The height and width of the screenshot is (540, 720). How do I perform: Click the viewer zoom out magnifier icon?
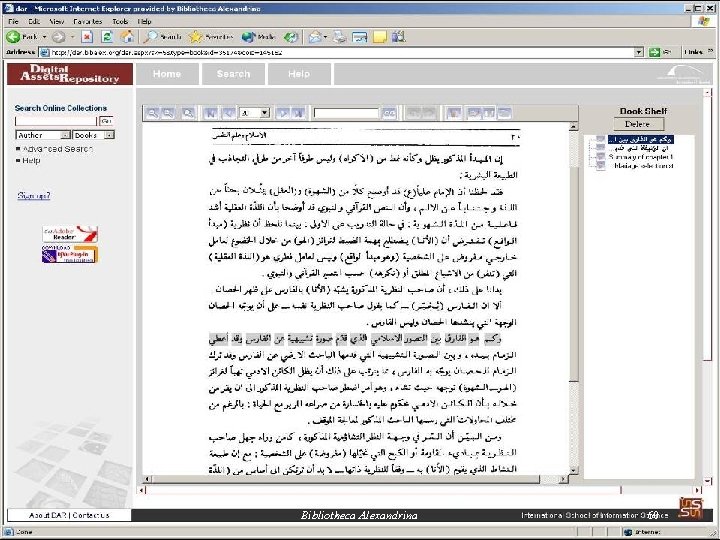(x=169, y=112)
